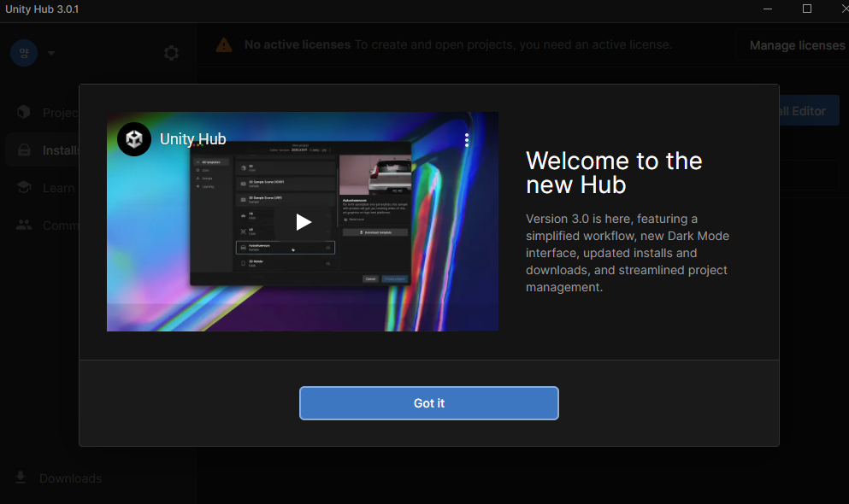The height and width of the screenshot is (504, 849).
Task: Open the Settings gear in the sidebar
Action: point(171,53)
